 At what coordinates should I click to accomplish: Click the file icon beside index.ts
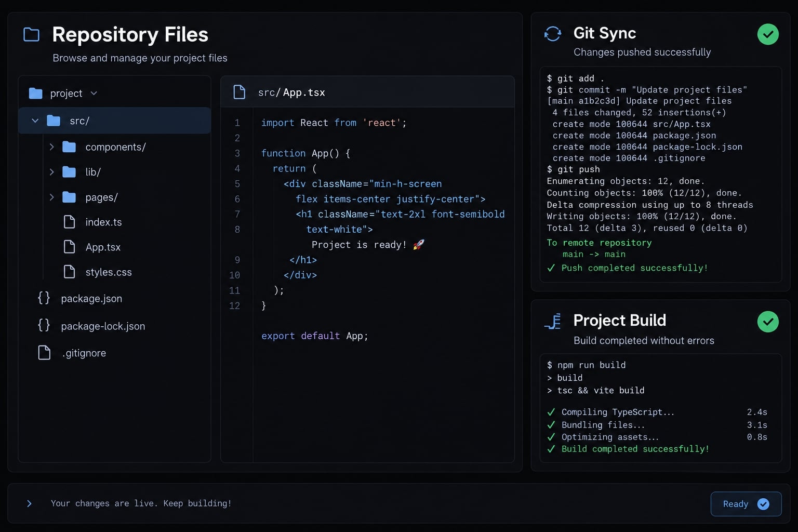click(69, 222)
